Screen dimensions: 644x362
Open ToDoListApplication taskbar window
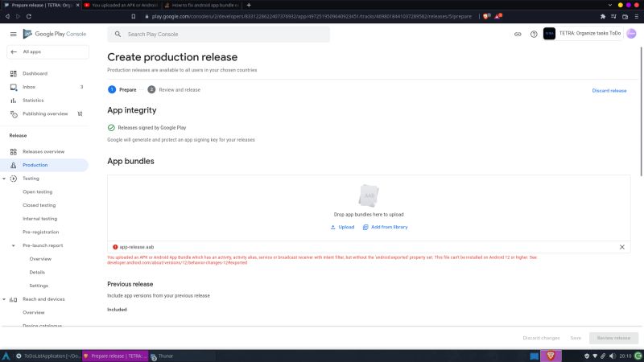(x=48, y=356)
